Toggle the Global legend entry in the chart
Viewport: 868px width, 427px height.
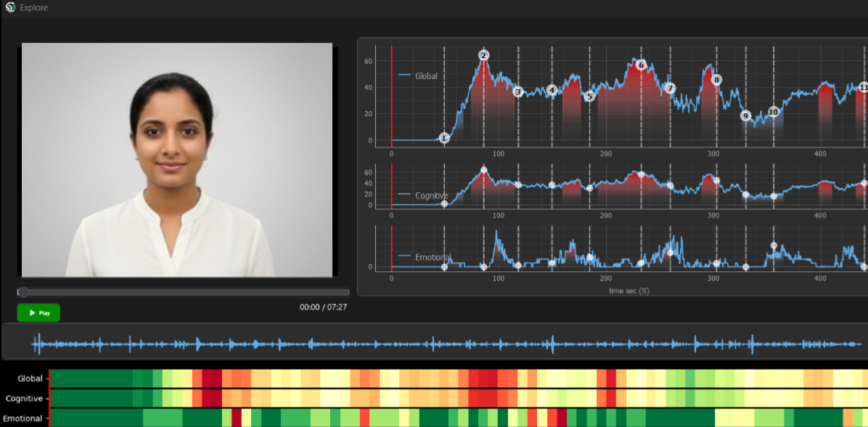(x=418, y=75)
